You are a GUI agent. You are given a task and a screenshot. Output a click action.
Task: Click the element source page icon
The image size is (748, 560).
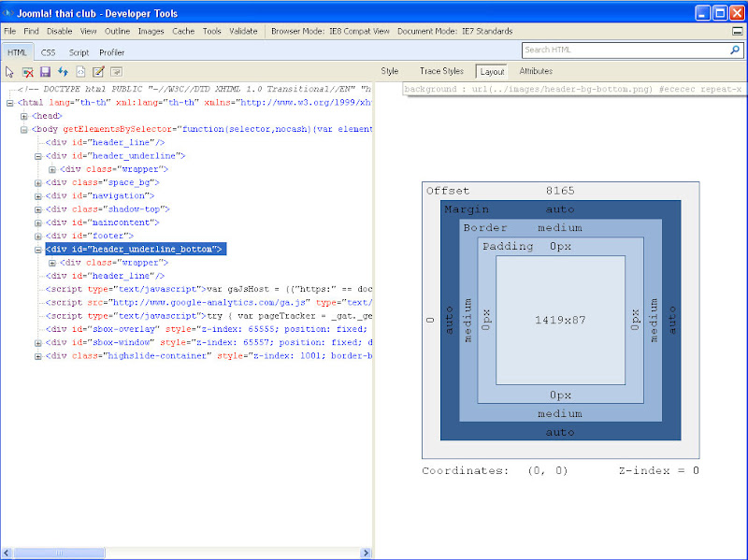pyautogui.click(x=80, y=72)
